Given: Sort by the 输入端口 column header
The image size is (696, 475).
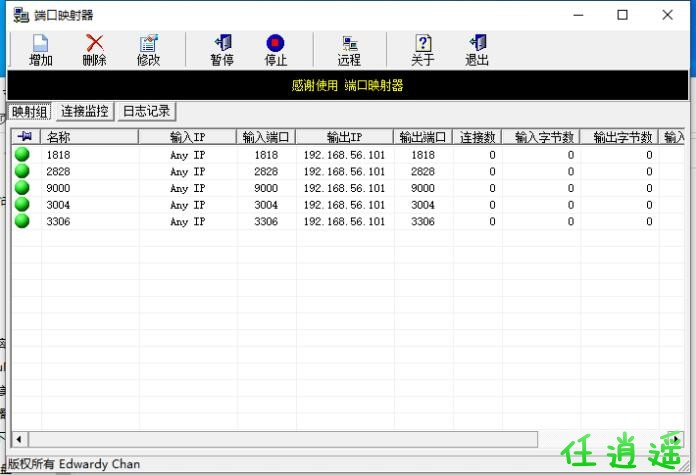Looking at the screenshot, I should click(266, 137).
